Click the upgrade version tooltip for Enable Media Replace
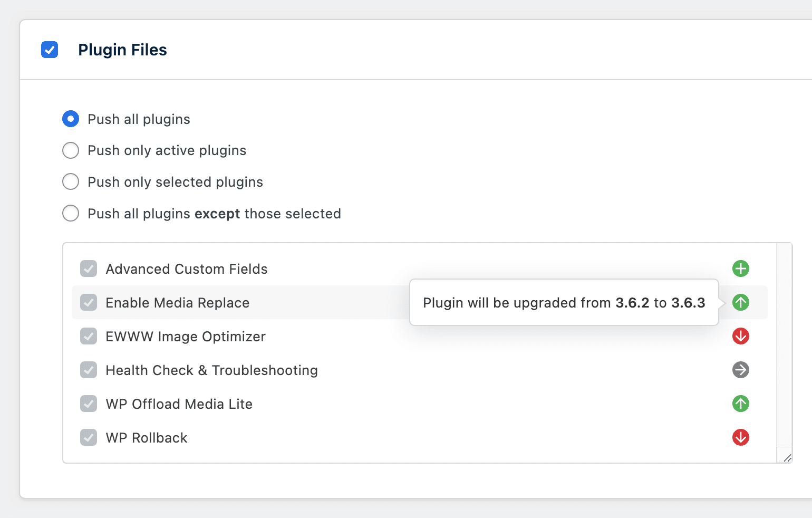Viewport: 812px width, 518px height. [x=564, y=302]
